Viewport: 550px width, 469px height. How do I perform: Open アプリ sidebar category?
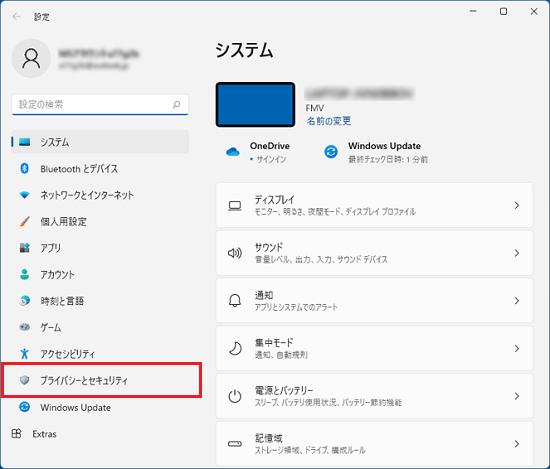tap(100, 248)
